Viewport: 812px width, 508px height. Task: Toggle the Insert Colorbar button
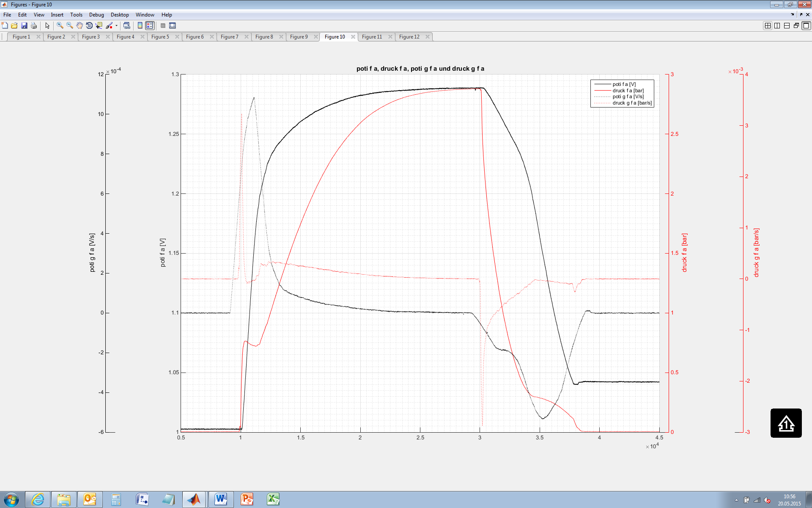(140, 25)
